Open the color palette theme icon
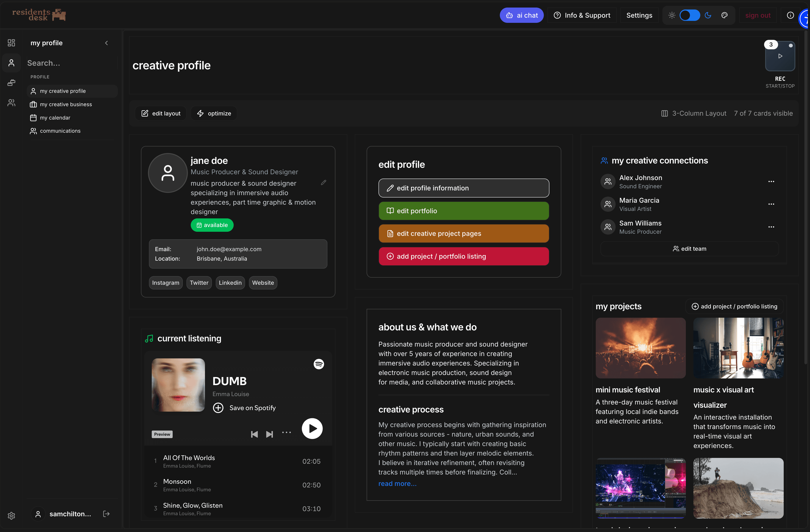810x532 pixels. tap(725, 15)
